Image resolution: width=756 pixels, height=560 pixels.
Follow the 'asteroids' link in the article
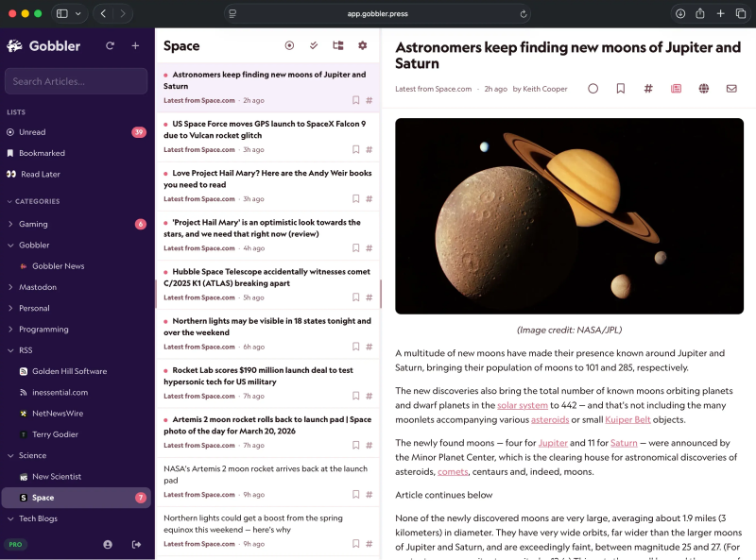(x=550, y=419)
